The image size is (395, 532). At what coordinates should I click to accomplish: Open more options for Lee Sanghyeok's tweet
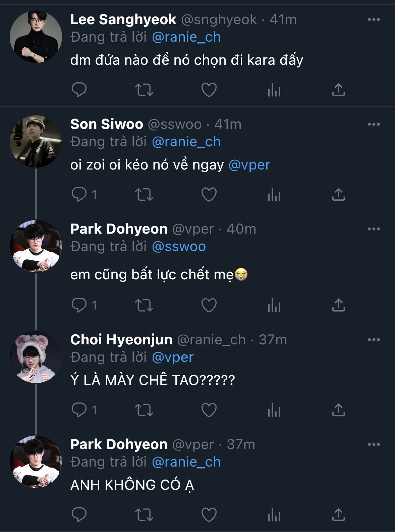click(374, 19)
